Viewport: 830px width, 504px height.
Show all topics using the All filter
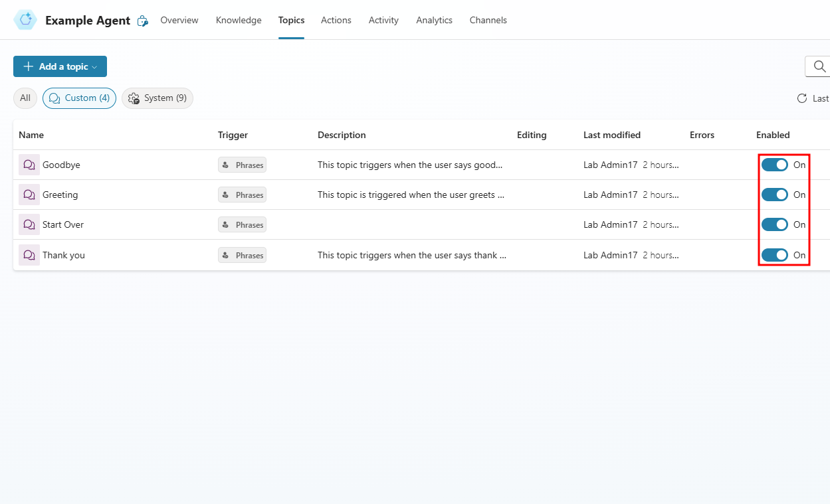click(25, 98)
